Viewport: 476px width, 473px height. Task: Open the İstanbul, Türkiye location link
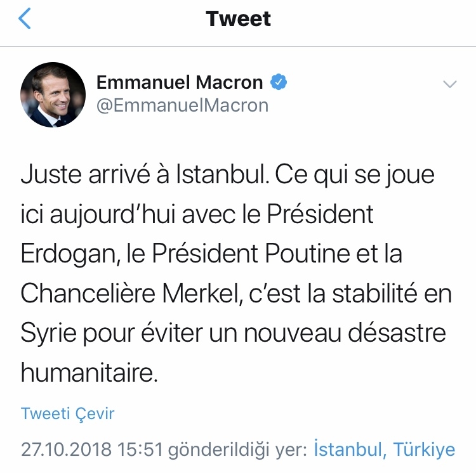385,450
